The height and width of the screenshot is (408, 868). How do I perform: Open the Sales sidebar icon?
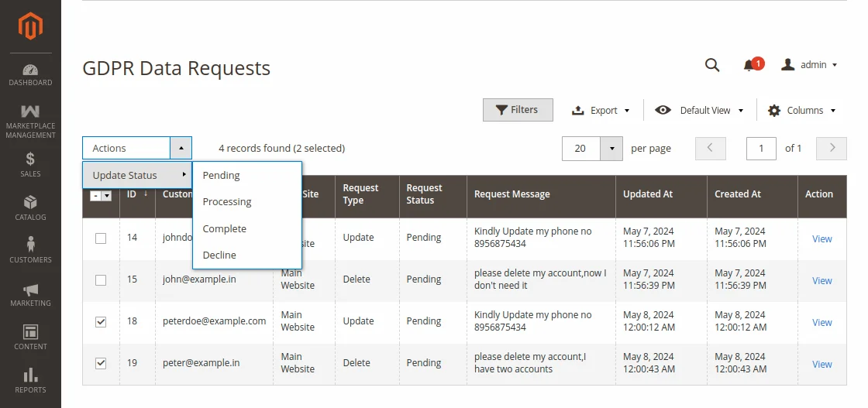[30, 164]
